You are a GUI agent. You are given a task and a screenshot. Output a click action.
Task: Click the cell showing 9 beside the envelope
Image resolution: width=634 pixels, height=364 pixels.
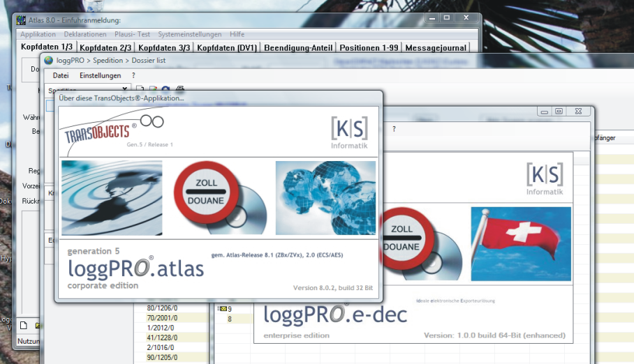click(x=230, y=309)
